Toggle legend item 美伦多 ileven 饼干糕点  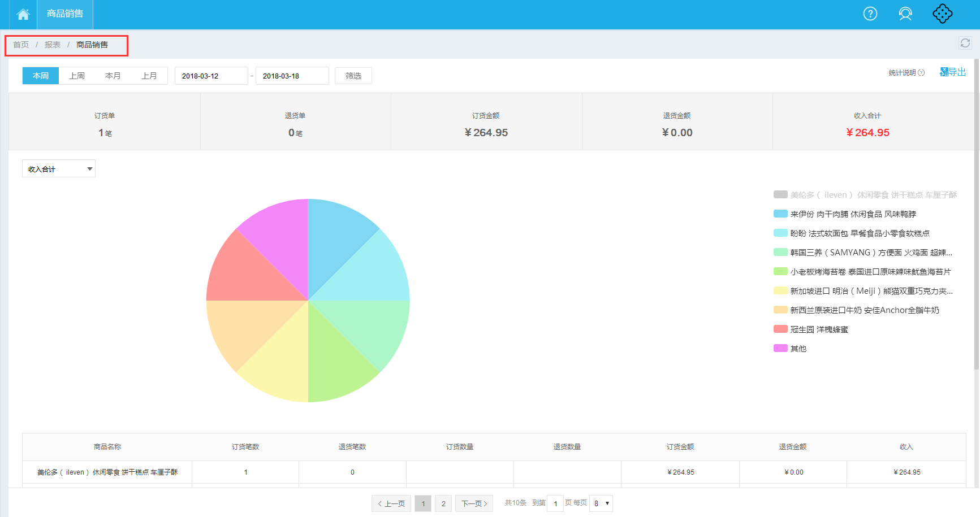pos(865,195)
